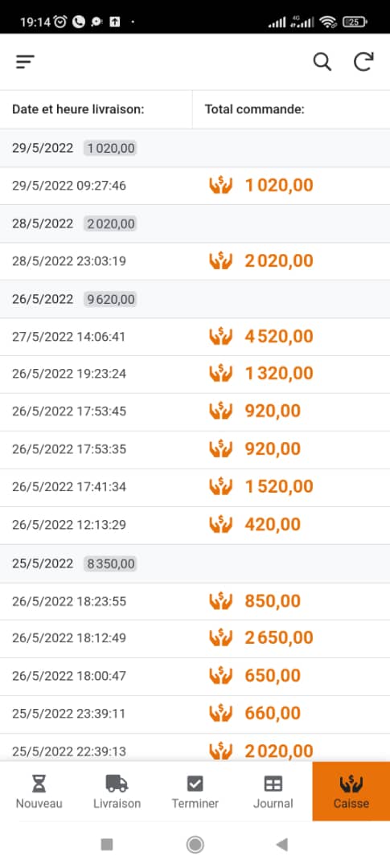The image size is (390, 868).
Task: Go to the Terminer tab
Action: click(195, 791)
